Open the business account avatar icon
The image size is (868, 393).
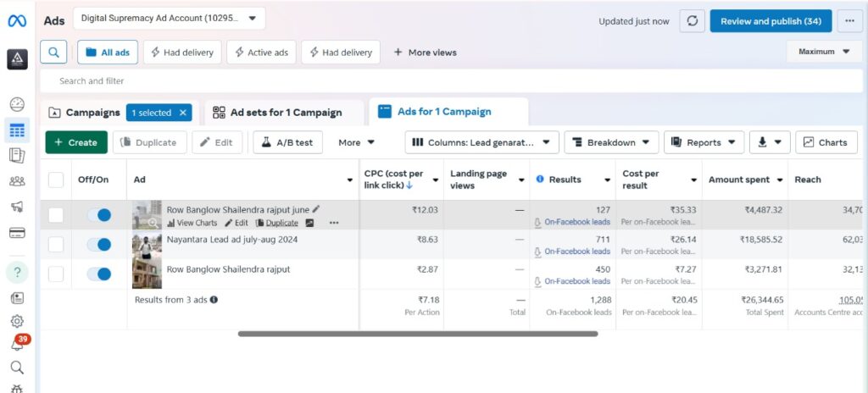[x=17, y=59]
